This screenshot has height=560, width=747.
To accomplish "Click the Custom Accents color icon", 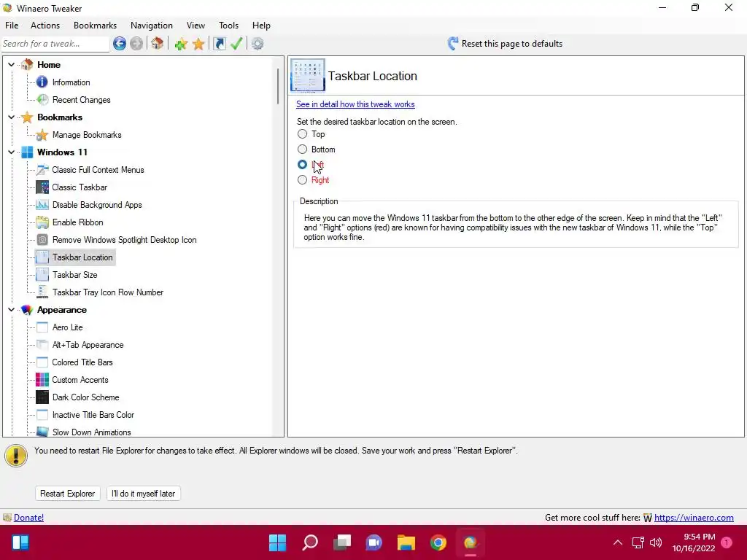I will click(42, 379).
